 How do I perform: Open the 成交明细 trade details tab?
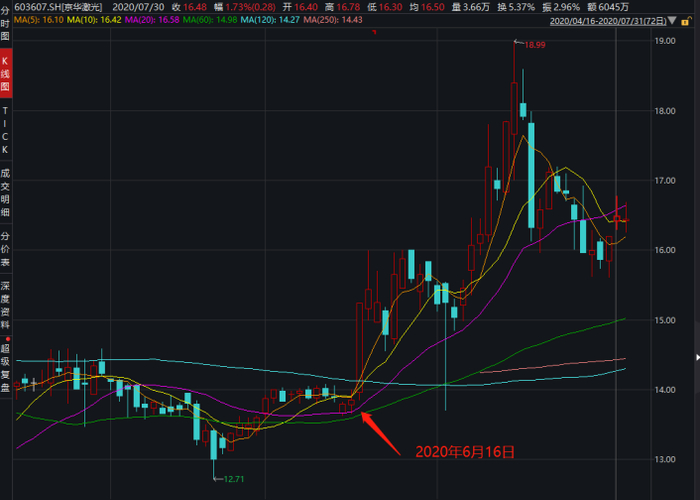(x=5, y=192)
